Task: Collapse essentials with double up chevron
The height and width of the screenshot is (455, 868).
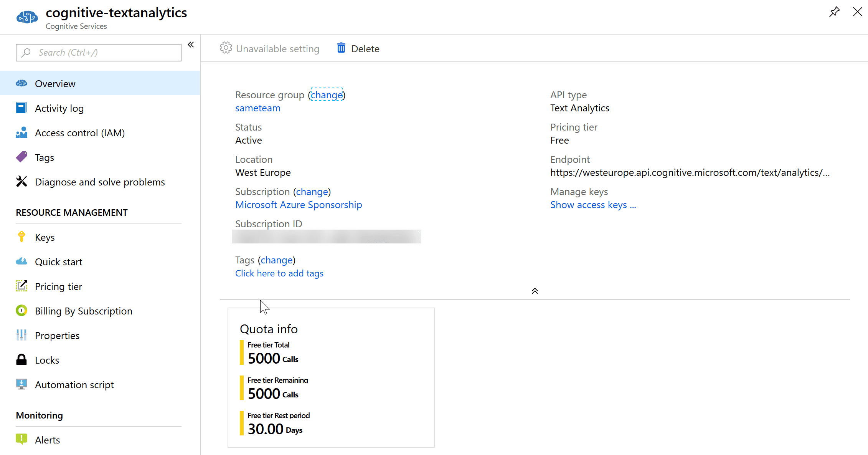Action: pyautogui.click(x=535, y=291)
